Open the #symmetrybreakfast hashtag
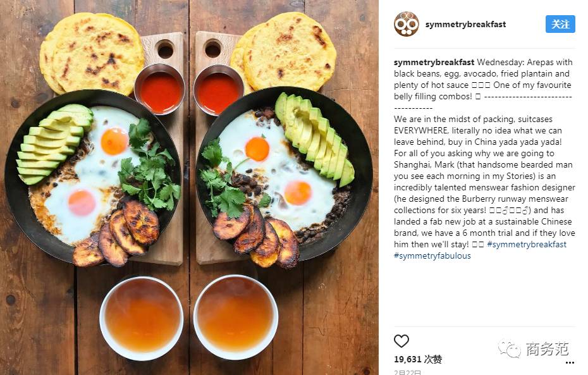 [527, 245]
